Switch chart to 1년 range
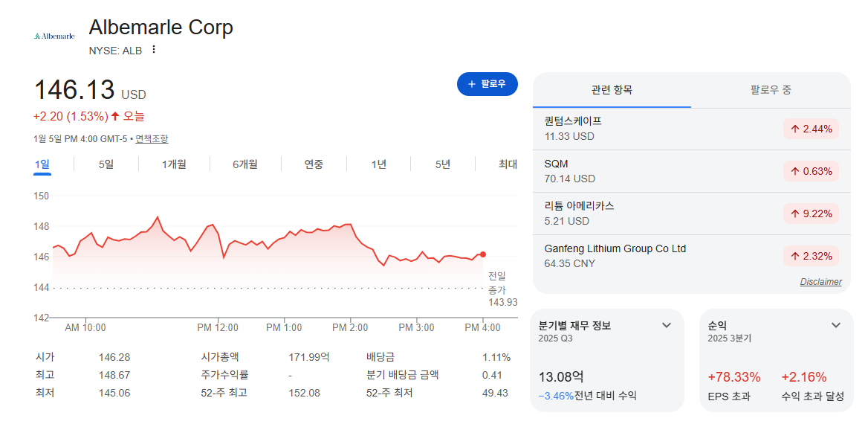The width and height of the screenshot is (868, 427). pyautogui.click(x=379, y=164)
